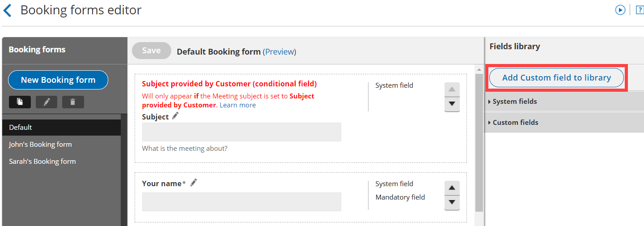
Task: Click Add Custom field to library
Action: coord(556,78)
